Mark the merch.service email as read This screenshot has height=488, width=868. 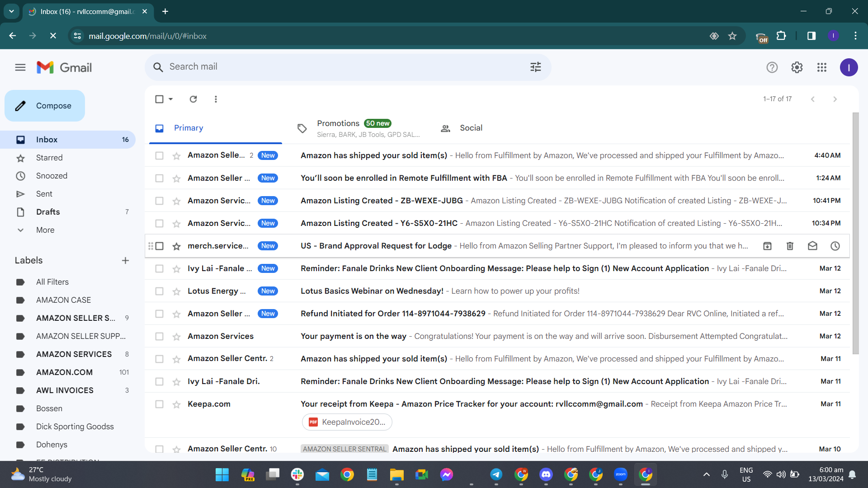pyautogui.click(x=812, y=246)
